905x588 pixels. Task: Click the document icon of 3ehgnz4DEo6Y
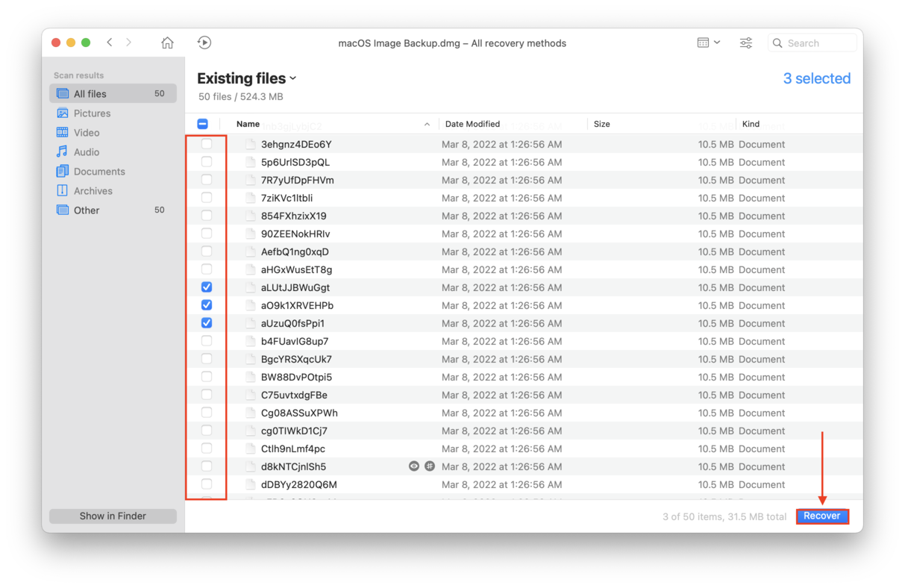coord(251,144)
